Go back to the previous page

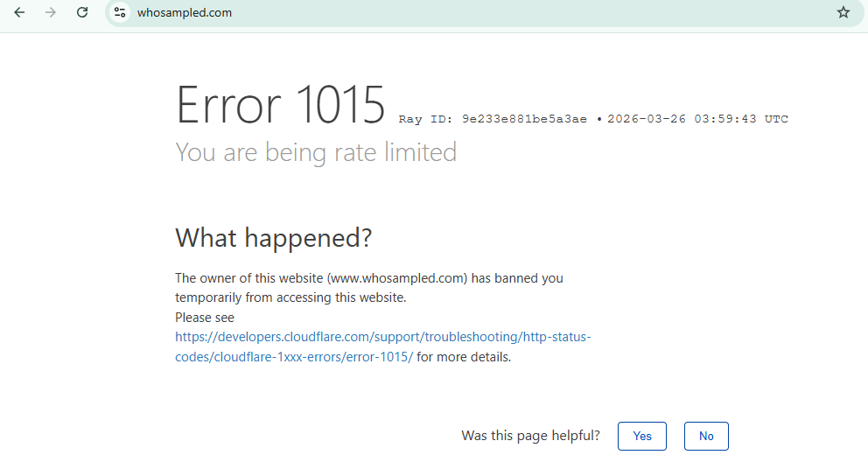pyautogui.click(x=19, y=12)
